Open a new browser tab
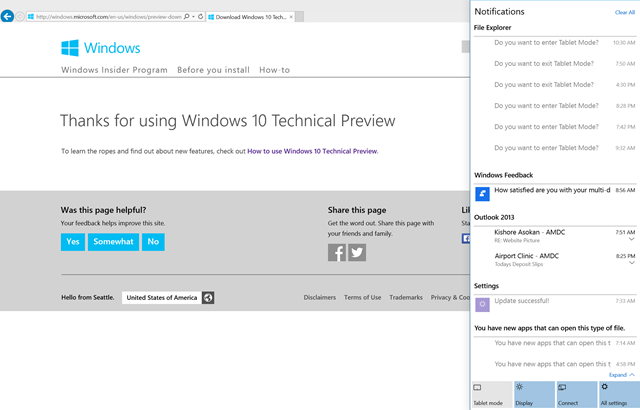Screen dimensions: 640x410 (299, 17)
